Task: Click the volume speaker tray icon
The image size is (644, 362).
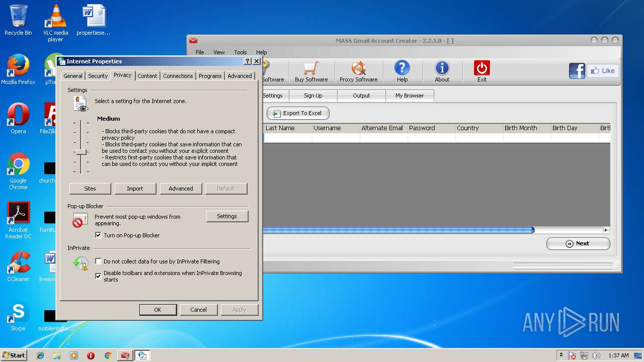Action: [596, 355]
